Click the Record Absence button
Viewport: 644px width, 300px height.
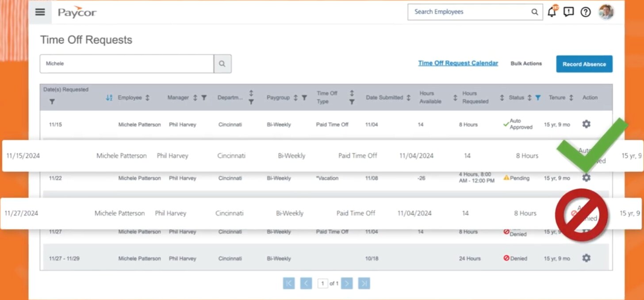tap(584, 64)
